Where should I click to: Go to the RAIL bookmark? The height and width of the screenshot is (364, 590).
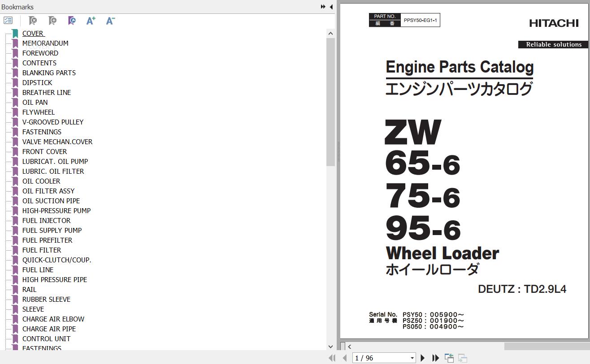click(x=30, y=289)
